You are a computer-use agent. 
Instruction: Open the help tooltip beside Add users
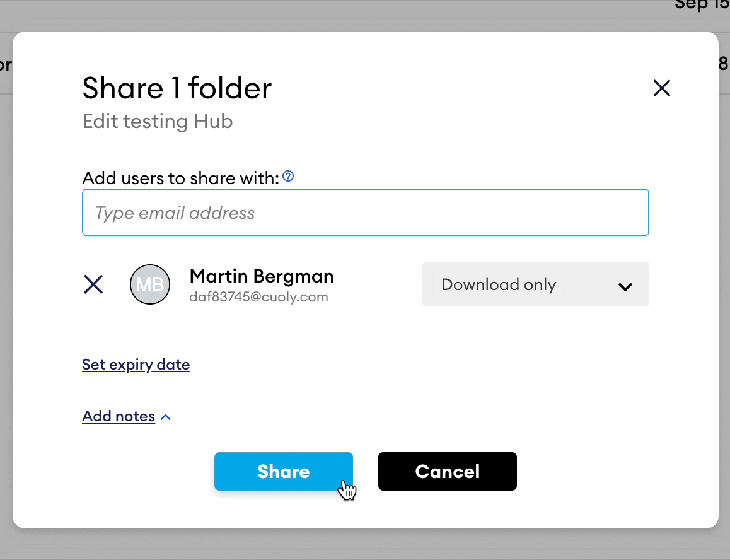coord(288,176)
